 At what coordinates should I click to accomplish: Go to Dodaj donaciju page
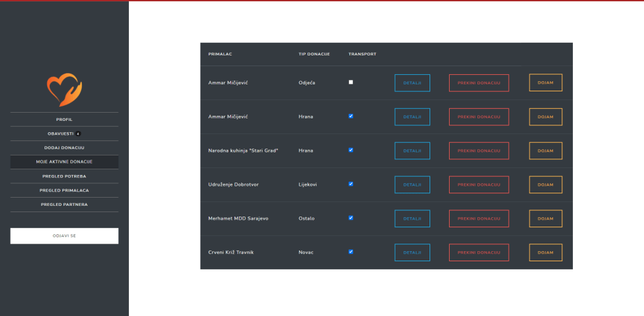[x=64, y=147]
